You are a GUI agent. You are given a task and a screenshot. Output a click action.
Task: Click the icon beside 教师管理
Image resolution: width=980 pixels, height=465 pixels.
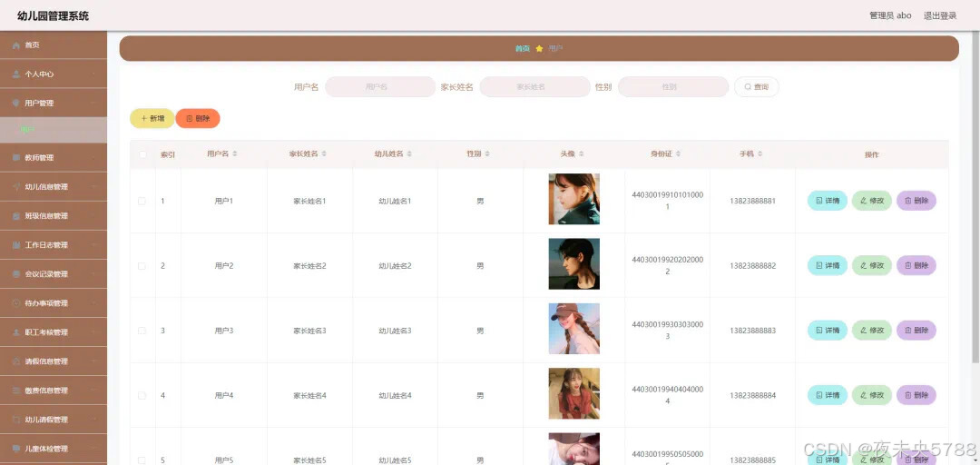(16, 158)
